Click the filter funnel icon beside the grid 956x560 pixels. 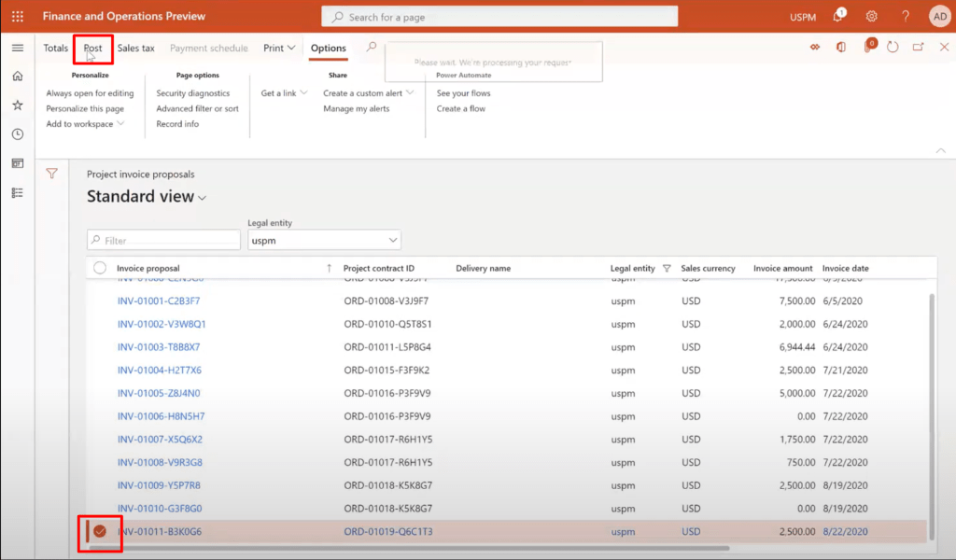pos(52,173)
